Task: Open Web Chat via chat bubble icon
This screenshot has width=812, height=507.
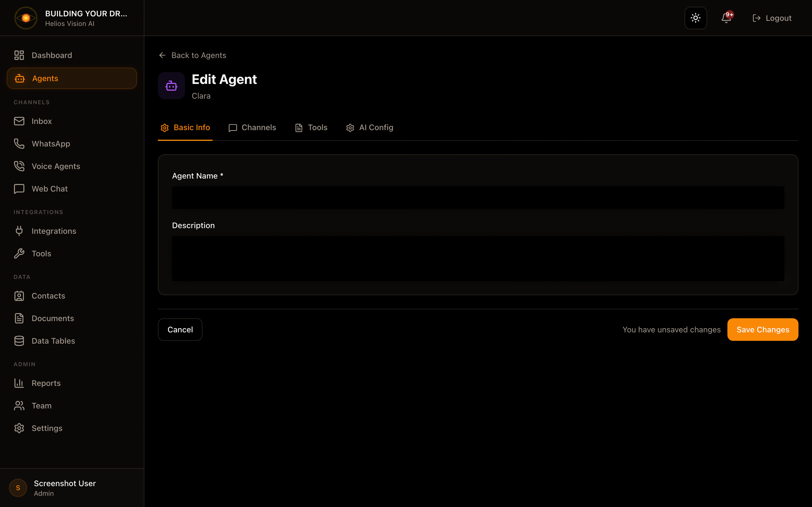Action: pos(19,188)
